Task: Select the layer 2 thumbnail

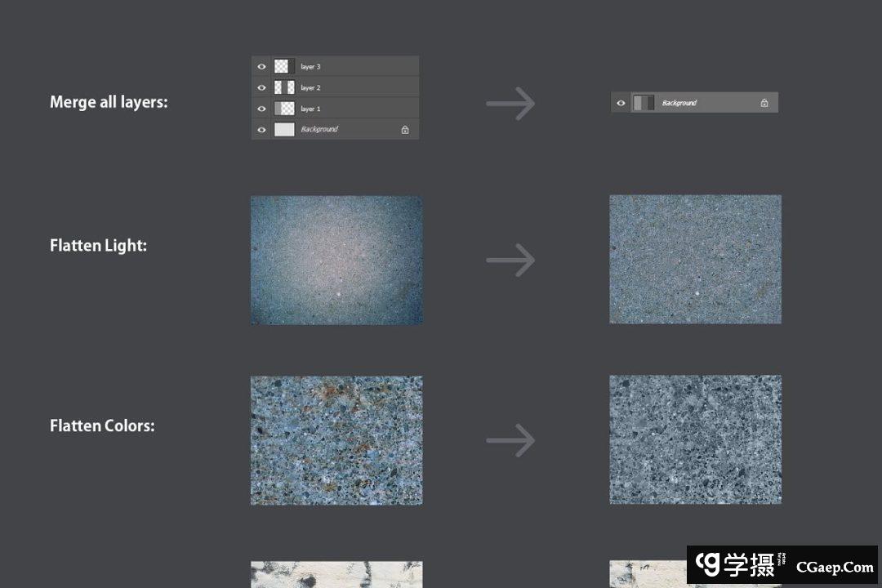Action: pos(283,87)
